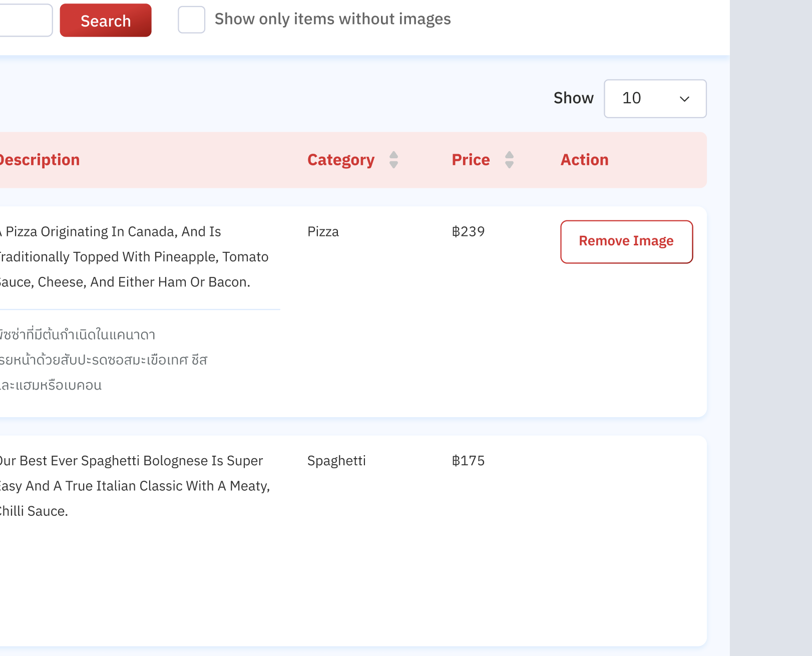Click the Description column header
This screenshot has height=656, width=812.
(x=39, y=160)
